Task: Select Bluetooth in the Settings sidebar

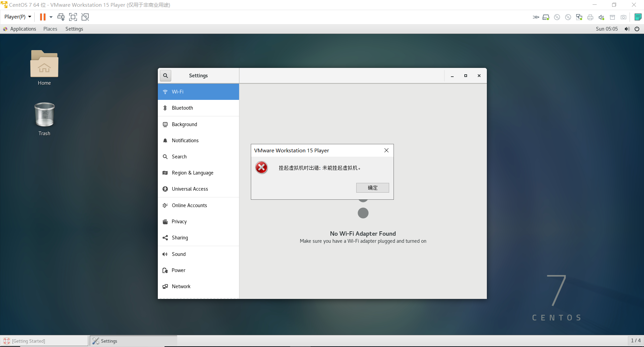Action: (x=198, y=108)
